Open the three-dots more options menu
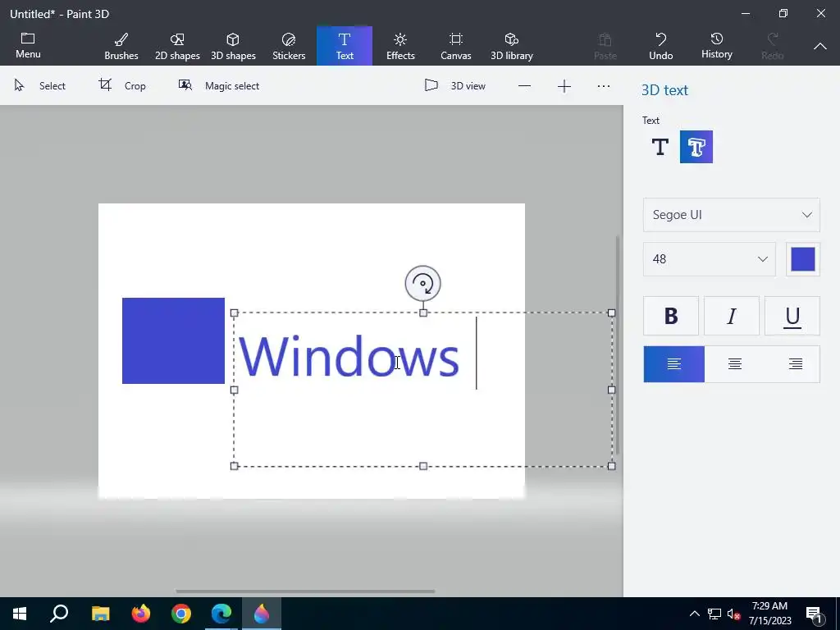 point(604,86)
